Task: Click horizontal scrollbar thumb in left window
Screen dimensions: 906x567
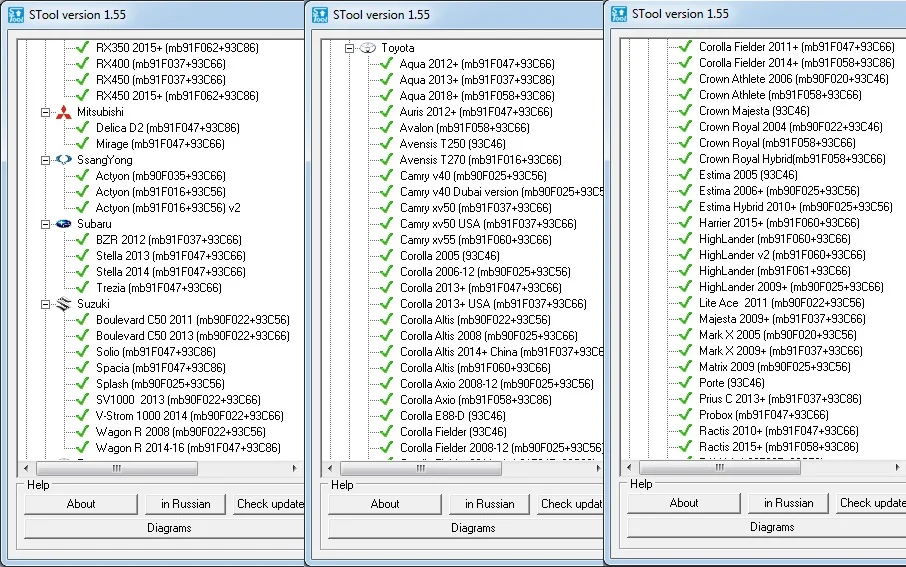Action: click(117, 468)
